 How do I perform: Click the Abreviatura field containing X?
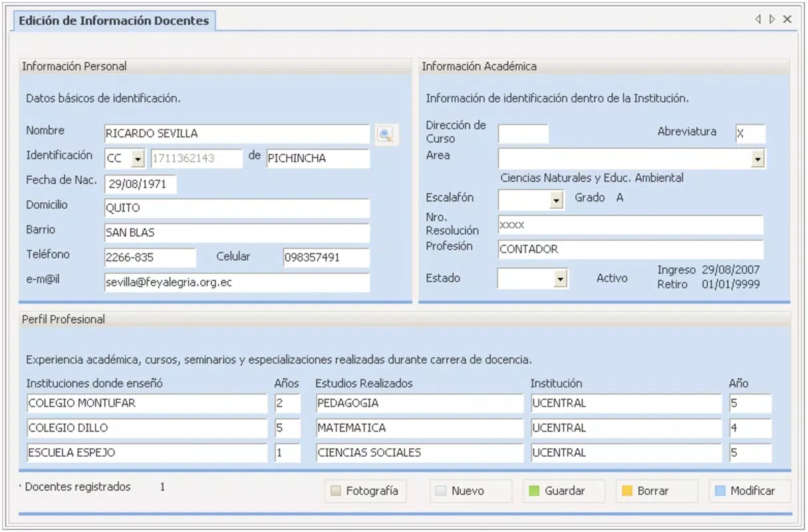pos(751,134)
